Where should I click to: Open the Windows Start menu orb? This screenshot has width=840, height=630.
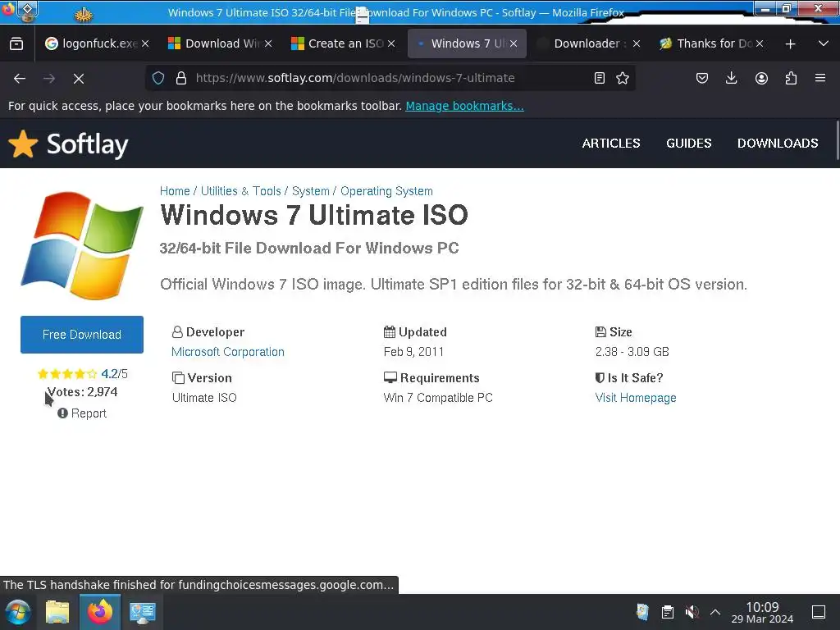[x=18, y=612]
